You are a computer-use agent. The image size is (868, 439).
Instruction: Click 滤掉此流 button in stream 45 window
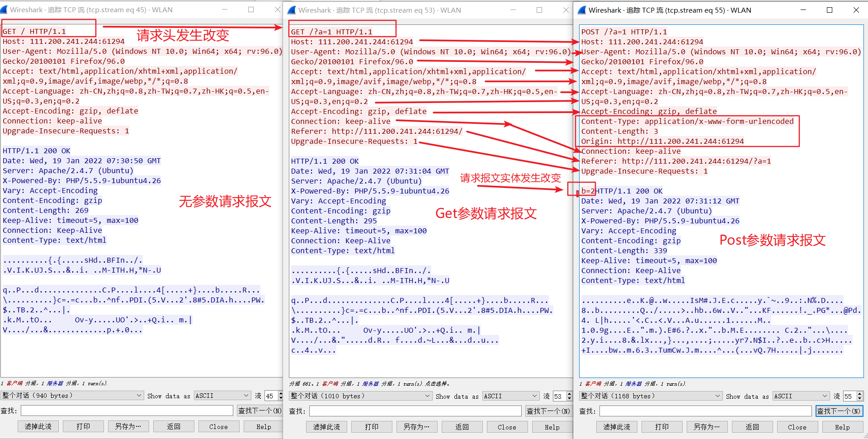point(38,426)
